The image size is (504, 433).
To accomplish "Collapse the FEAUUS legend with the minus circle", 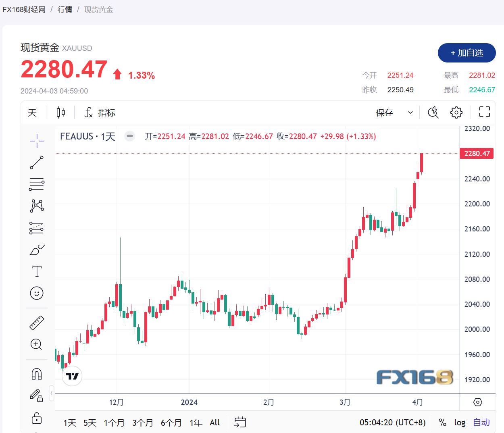I will pyautogui.click(x=129, y=136).
